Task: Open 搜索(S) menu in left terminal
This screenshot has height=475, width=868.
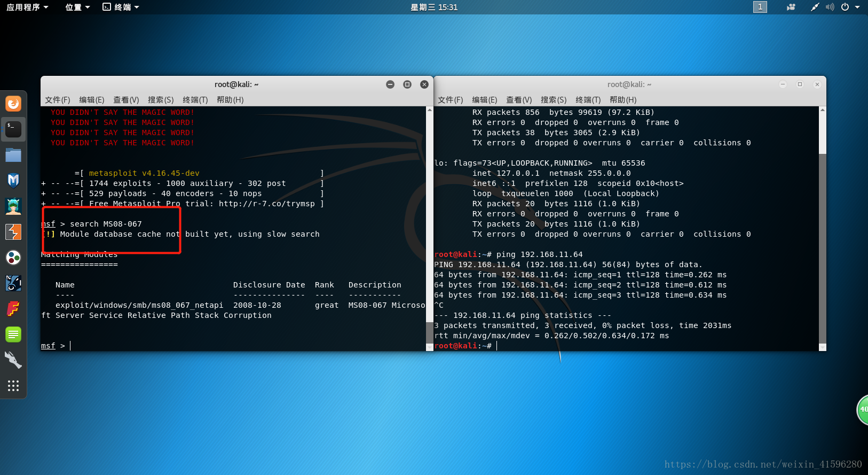Action: [161, 100]
